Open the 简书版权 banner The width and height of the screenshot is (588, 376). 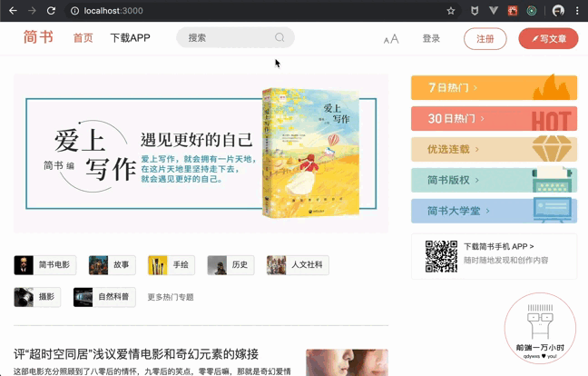tap(494, 180)
